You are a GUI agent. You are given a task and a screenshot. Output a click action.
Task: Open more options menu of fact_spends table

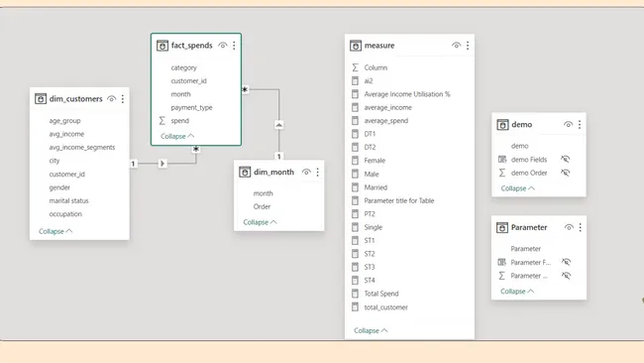[x=234, y=46]
